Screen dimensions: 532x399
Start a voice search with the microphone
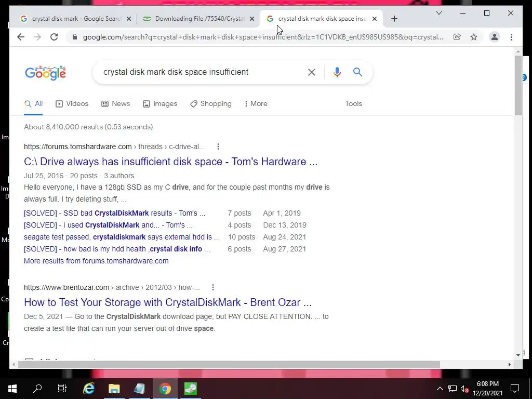[337, 72]
